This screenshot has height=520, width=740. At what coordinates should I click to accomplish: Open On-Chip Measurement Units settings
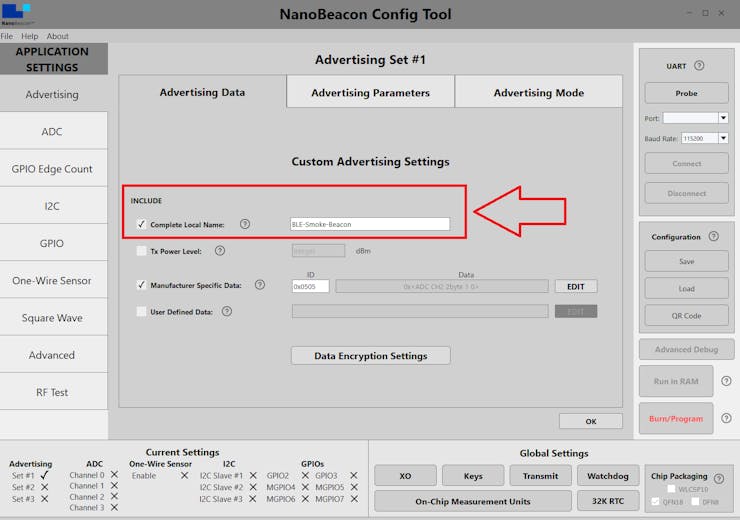(473, 501)
